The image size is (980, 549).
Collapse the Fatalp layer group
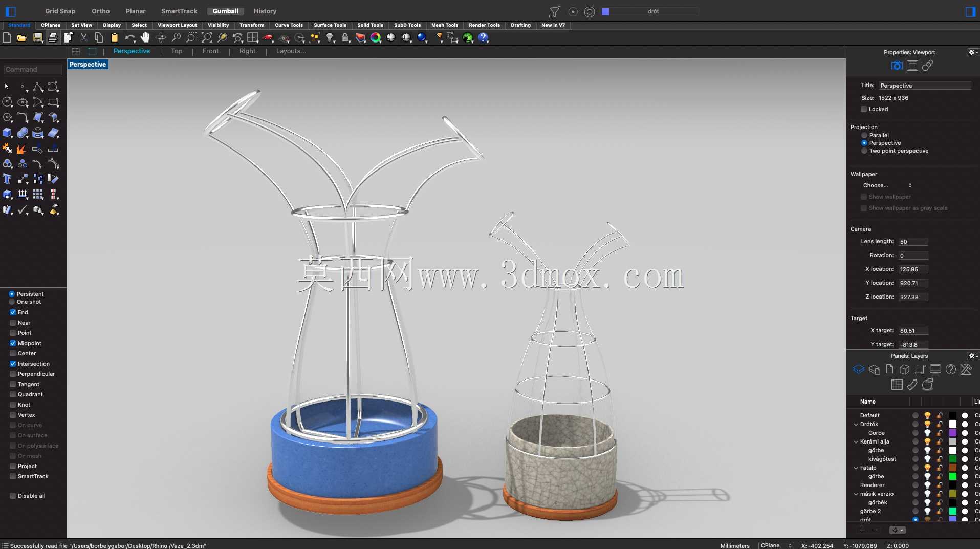point(856,468)
